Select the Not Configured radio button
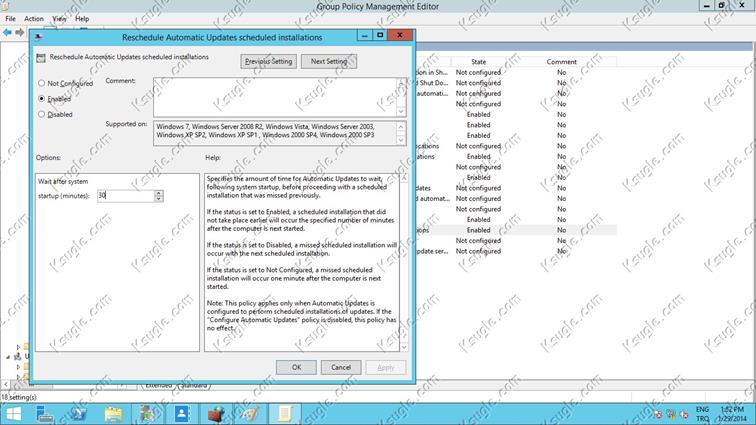 pyautogui.click(x=41, y=83)
